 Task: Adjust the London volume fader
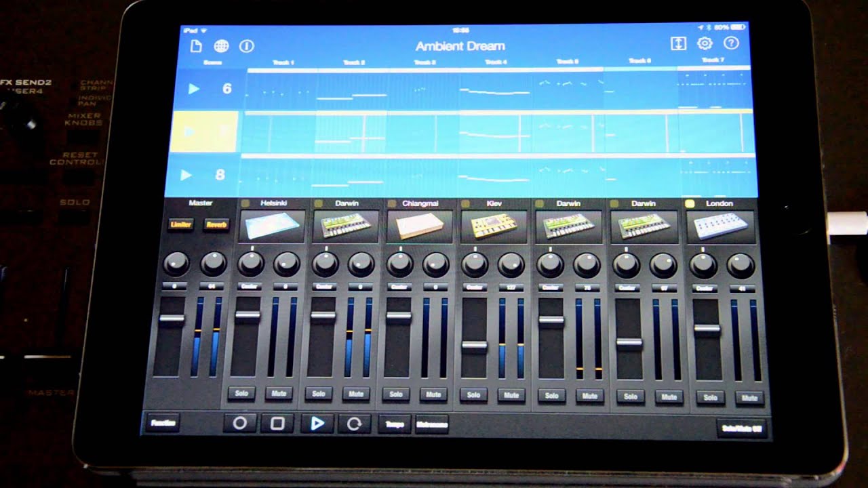coord(707,329)
